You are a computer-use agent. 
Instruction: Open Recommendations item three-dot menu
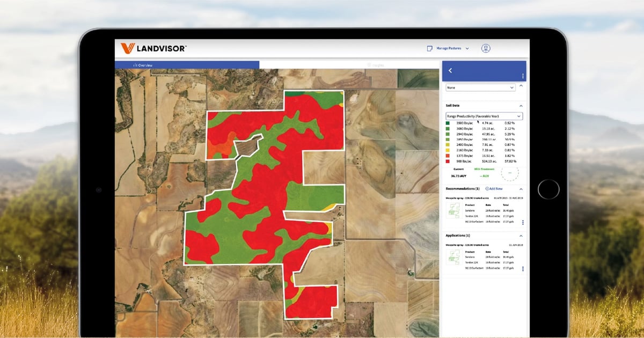[523, 223]
